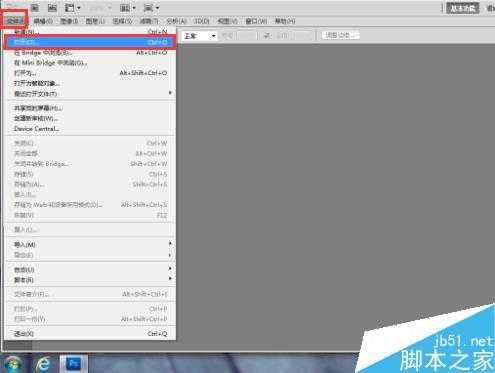Click greyed 关闭并转到 Bridge entry
Viewport: 495px width, 373px height.
90,164
